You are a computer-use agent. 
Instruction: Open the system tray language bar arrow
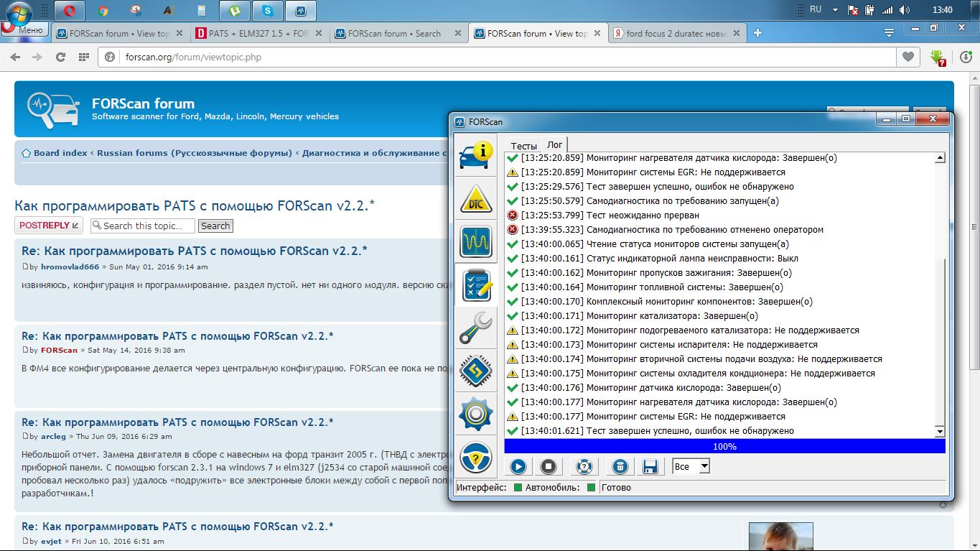pyautogui.click(x=835, y=10)
